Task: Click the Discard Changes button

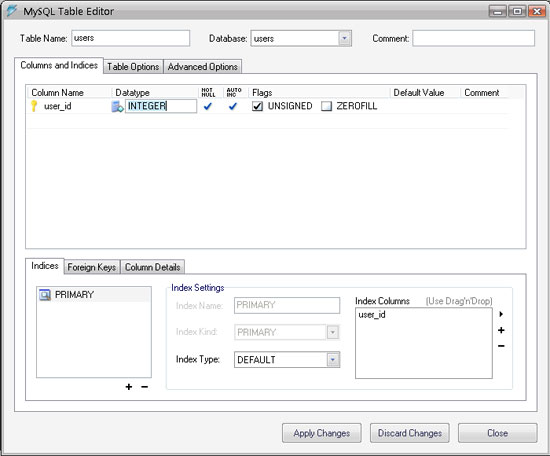Action: tap(410, 433)
